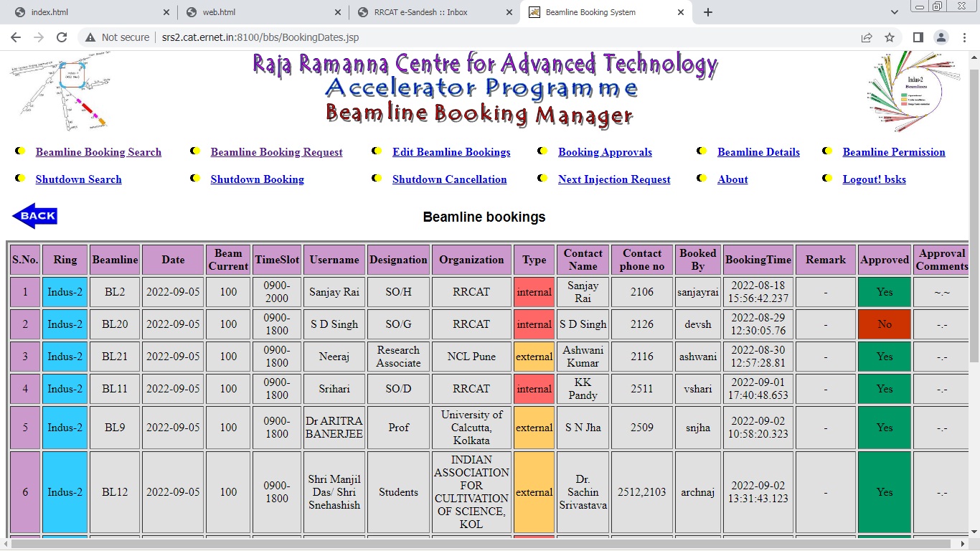Open Shutdown Search link
Screen dimensions: 980x551
tap(78, 179)
